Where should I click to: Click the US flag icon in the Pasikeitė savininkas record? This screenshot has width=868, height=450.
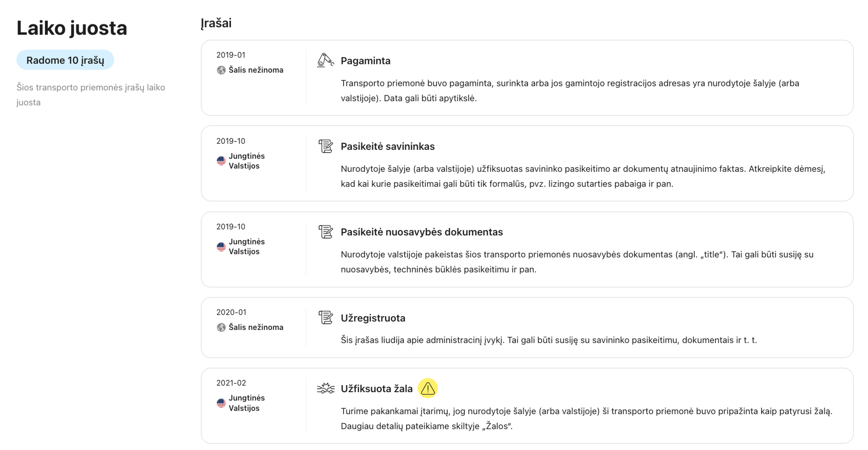coord(221,161)
